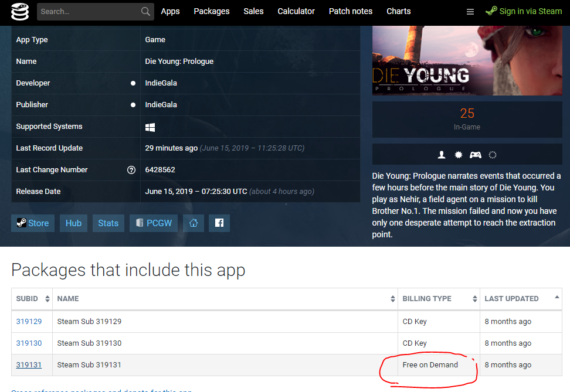Sort packages by NAME column
570x392 pixels.
[225, 299]
